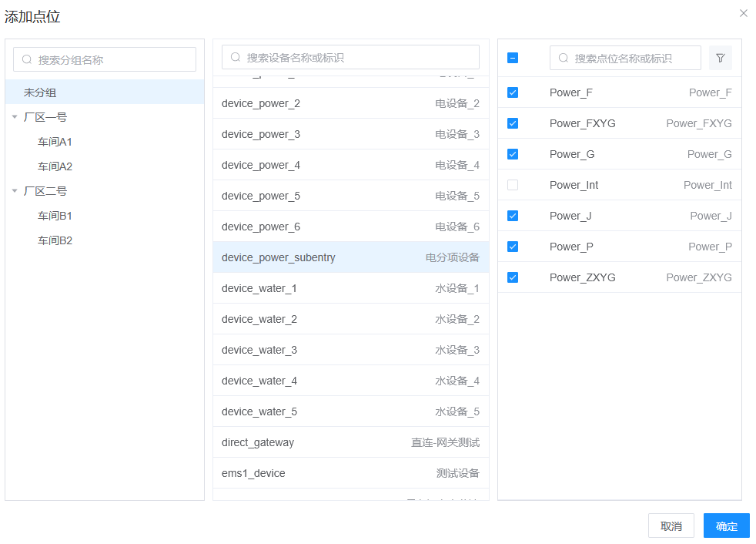Collapse the 厂区二号 tree node
This screenshot has height=544, width=756.
click(x=15, y=191)
